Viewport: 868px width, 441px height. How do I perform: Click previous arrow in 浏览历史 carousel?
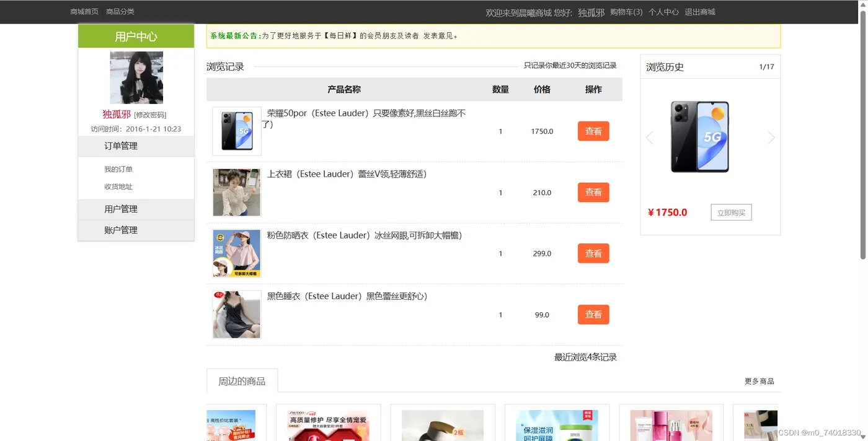tap(650, 138)
